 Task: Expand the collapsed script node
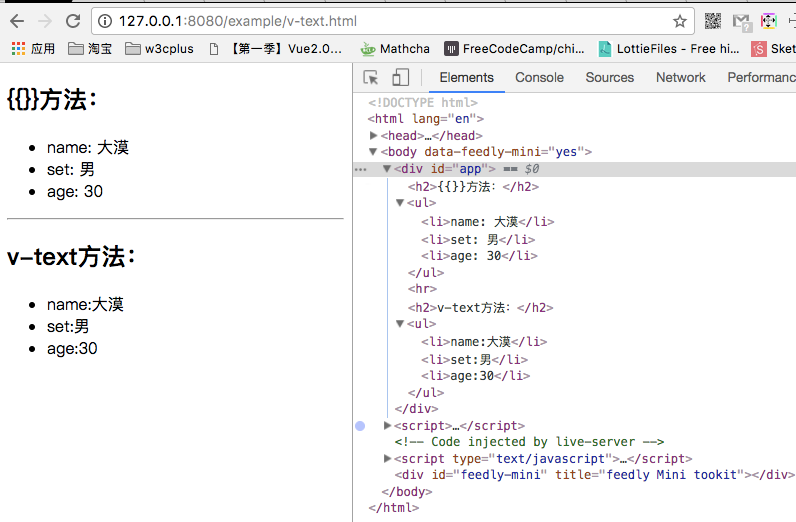(387, 426)
